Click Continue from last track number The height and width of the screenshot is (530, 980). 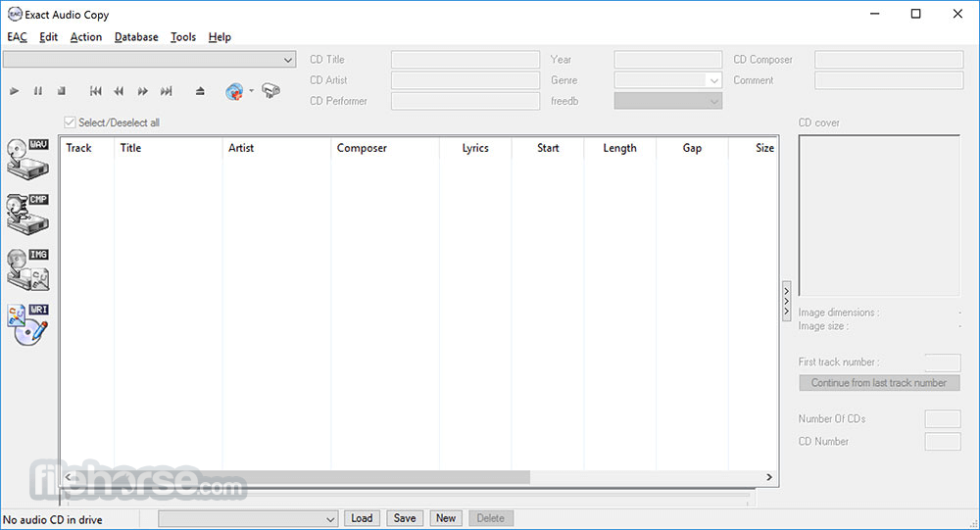[x=879, y=382]
